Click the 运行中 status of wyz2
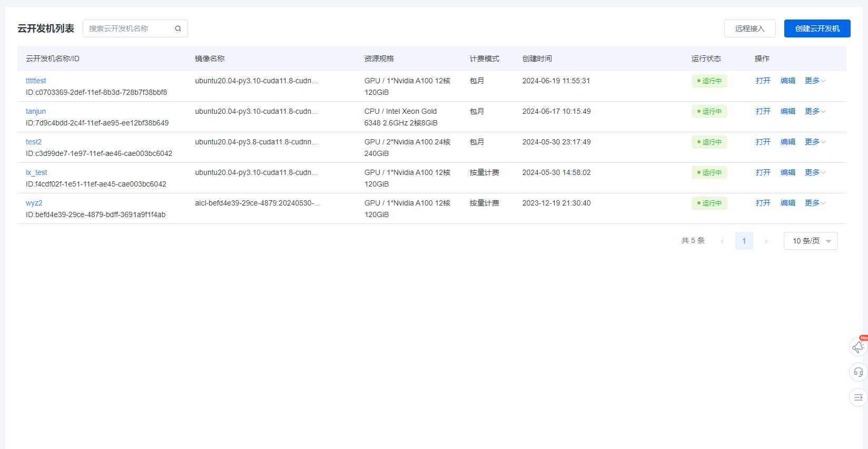Screen dimensions: 868x449 (x=709, y=203)
